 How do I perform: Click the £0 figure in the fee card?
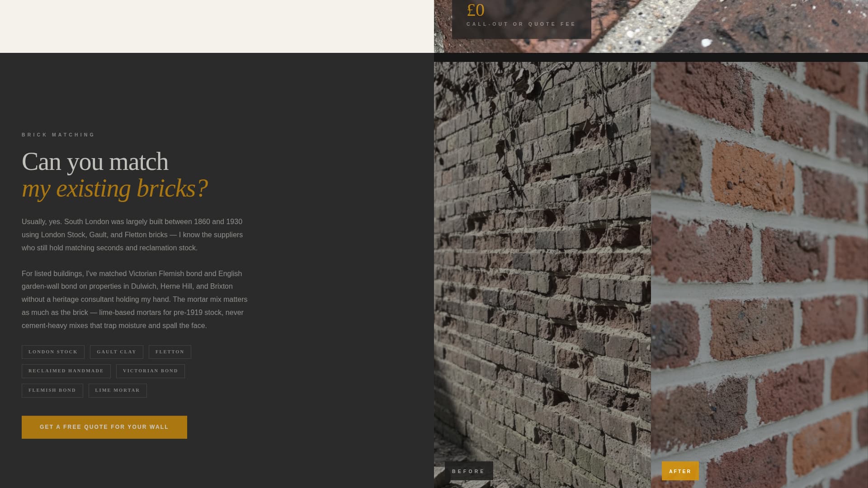point(476,10)
